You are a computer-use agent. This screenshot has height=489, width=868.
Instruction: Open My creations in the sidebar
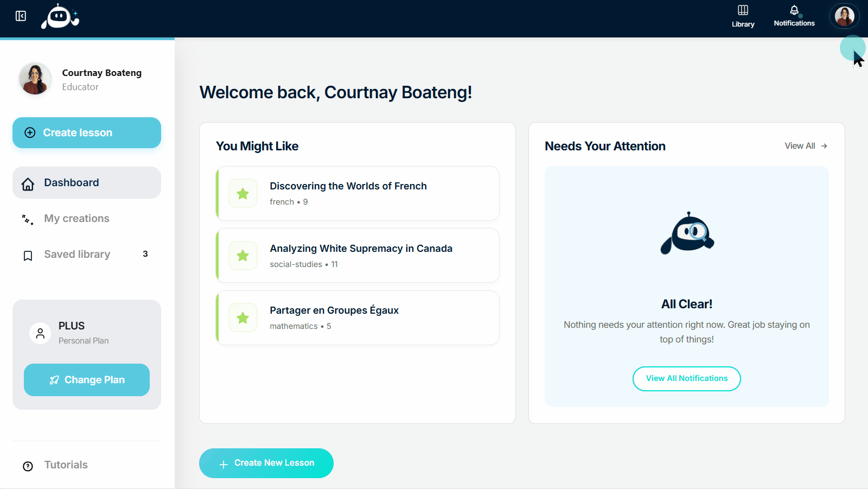(x=76, y=219)
